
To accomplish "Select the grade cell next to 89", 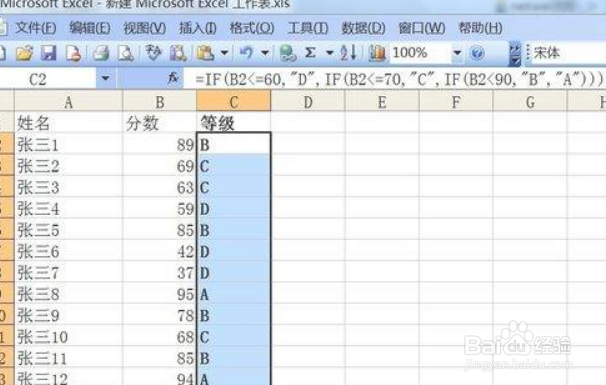I will click(x=233, y=144).
